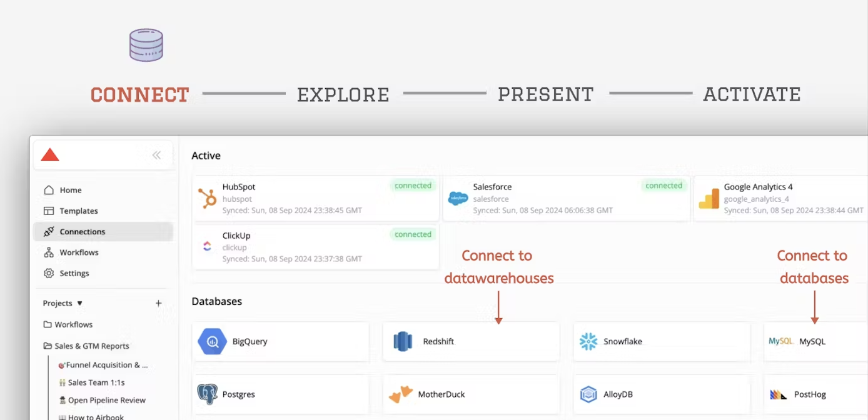Click the ClickUp logo icon
The width and height of the screenshot is (868, 420).
coord(207,247)
